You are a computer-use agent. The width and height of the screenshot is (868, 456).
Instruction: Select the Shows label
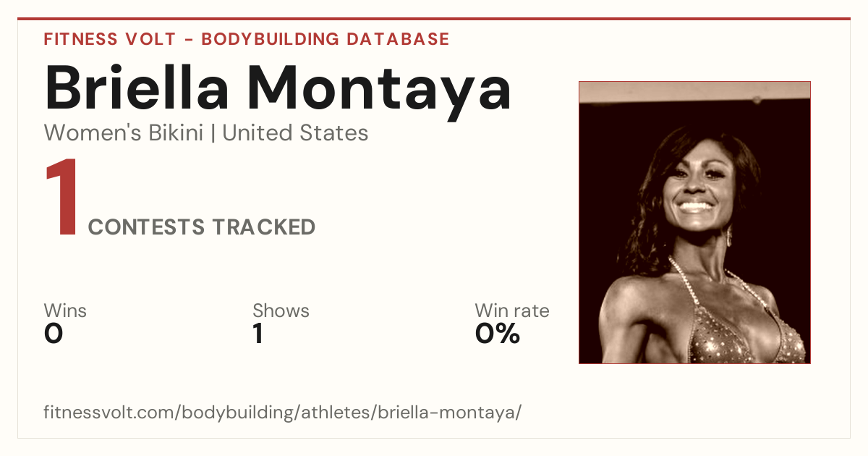(x=281, y=311)
